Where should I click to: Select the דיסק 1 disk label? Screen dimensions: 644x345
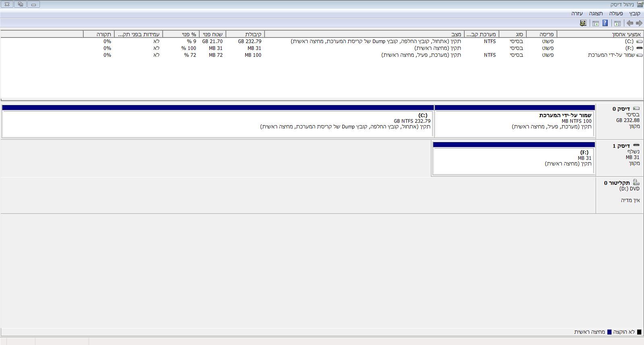tap(621, 146)
